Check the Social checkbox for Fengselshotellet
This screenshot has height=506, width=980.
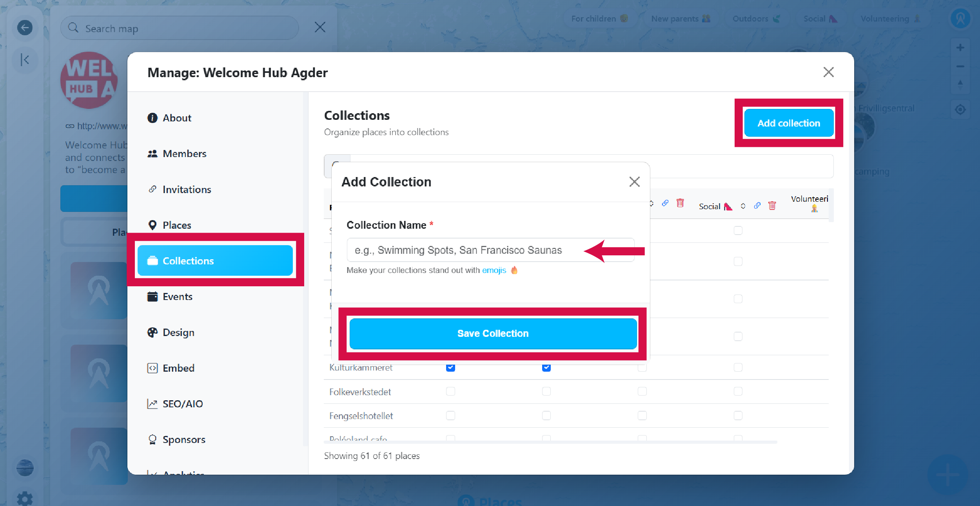[x=738, y=416]
